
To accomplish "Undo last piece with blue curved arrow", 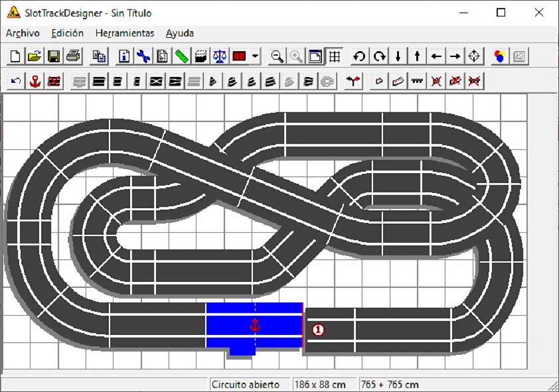I will [16, 82].
